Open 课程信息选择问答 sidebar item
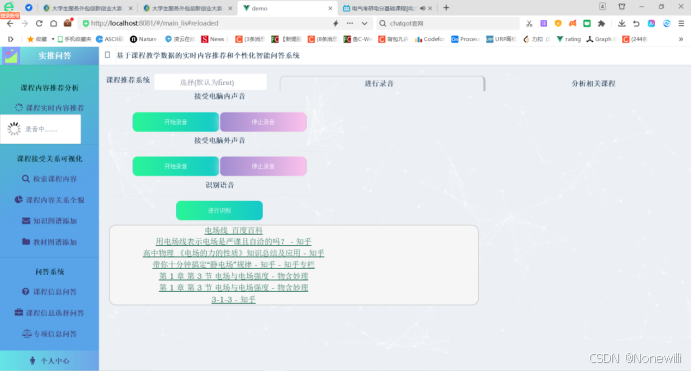This screenshot has width=692, height=372. coord(49,313)
